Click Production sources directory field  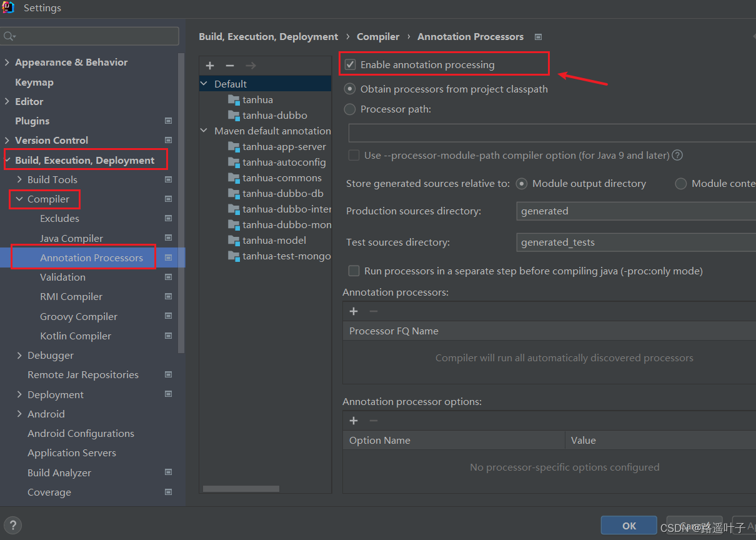coord(636,211)
